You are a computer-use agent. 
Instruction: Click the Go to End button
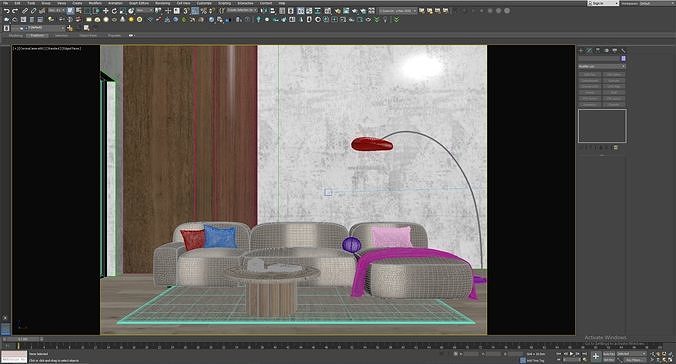(584, 354)
